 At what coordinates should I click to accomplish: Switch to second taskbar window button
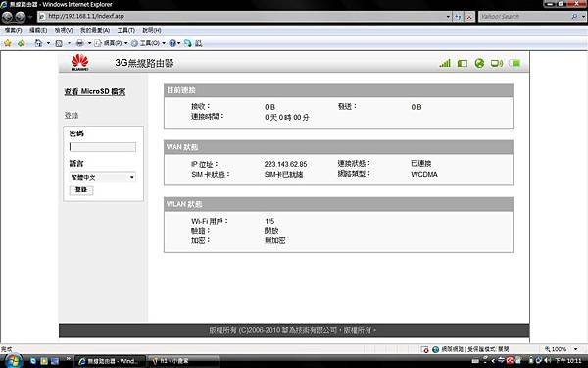[x=182, y=361]
